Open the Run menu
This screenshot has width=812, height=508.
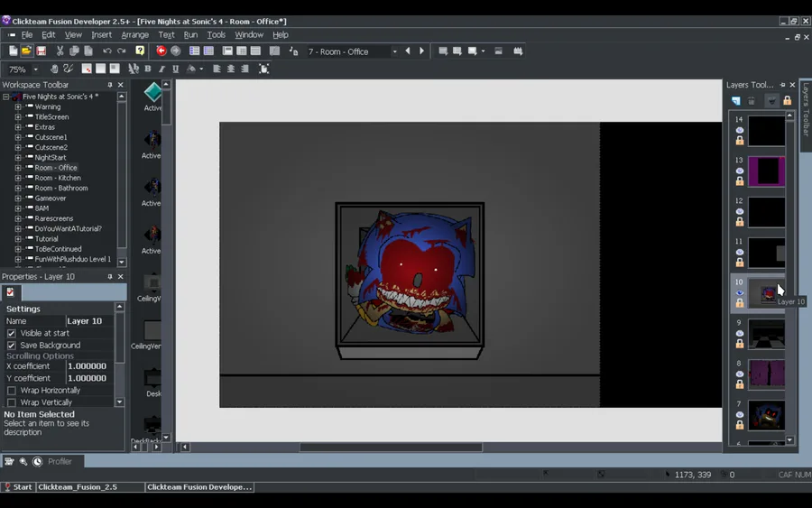[x=190, y=34]
